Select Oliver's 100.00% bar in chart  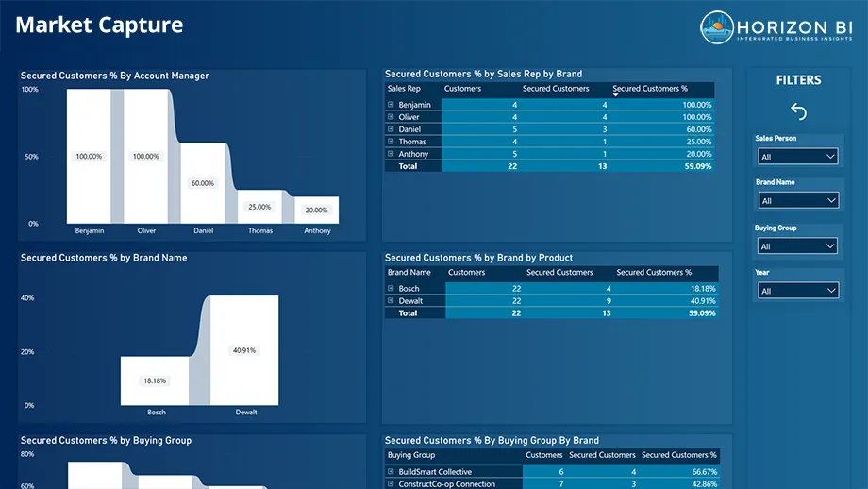click(145, 156)
